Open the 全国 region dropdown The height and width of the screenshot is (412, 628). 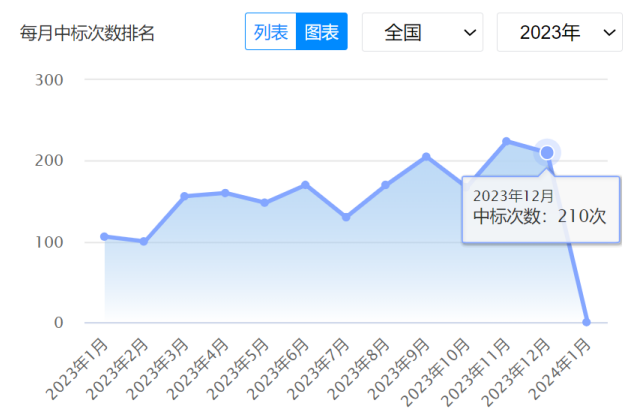pos(422,33)
